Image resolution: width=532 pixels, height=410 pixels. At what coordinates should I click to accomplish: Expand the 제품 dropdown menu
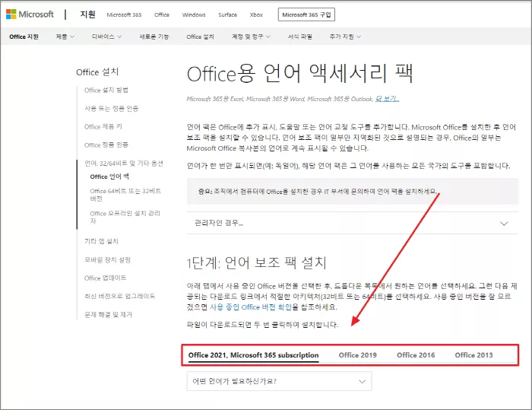(65, 37)
